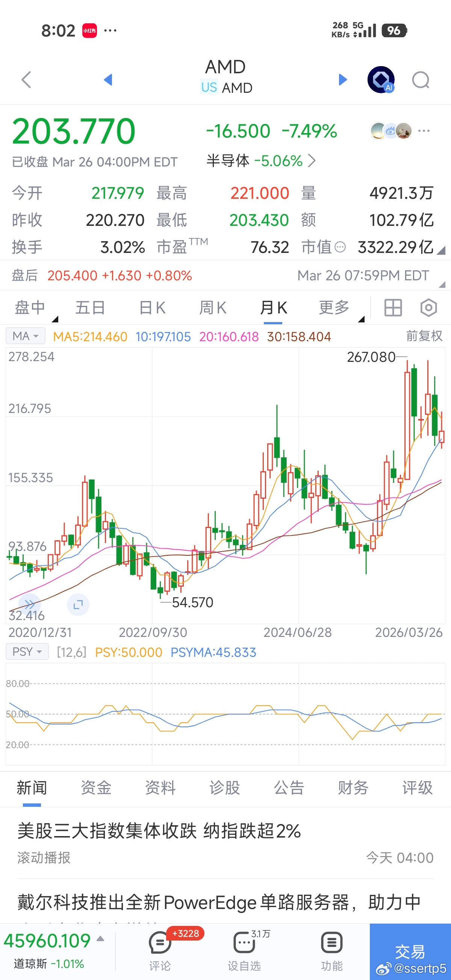Tap the PSYMA:45.833 legend value
The width and height of the screenshot is (451, 980).
point(213,652)
